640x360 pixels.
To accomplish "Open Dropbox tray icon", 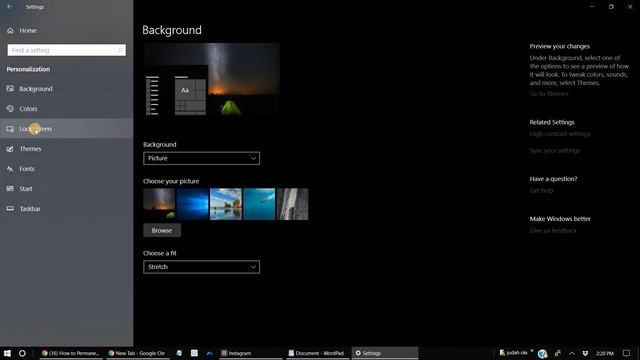I will [x=585, y=353].
